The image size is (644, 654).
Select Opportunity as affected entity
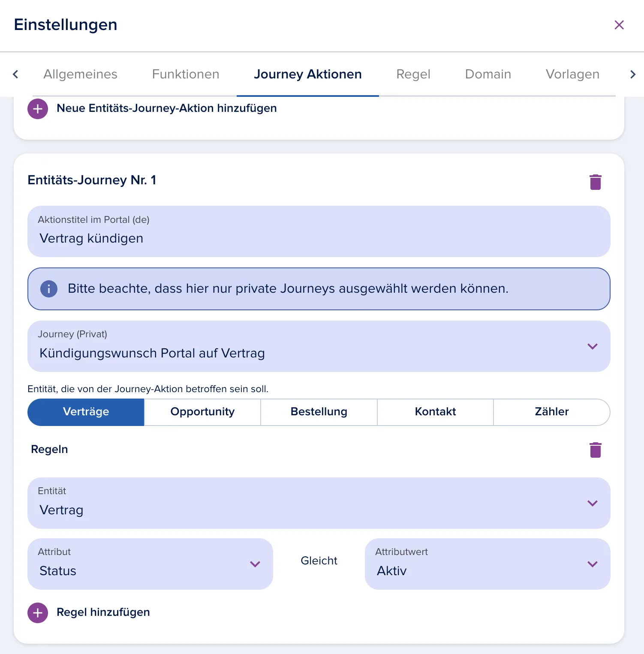point(202,412)
